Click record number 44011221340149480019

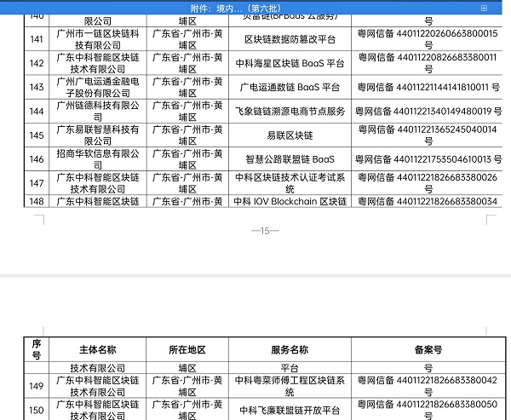(443, 112)
